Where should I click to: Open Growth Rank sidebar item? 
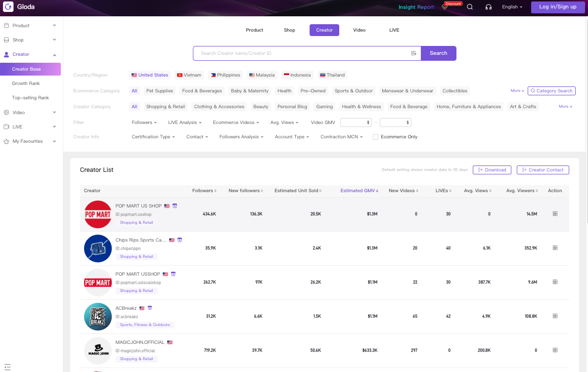[x=26, y=83]
